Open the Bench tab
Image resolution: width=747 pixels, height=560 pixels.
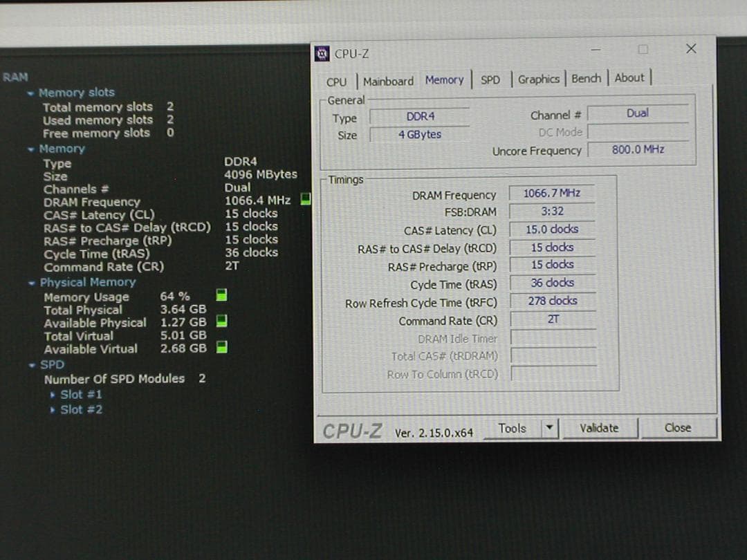coord(586,79)
